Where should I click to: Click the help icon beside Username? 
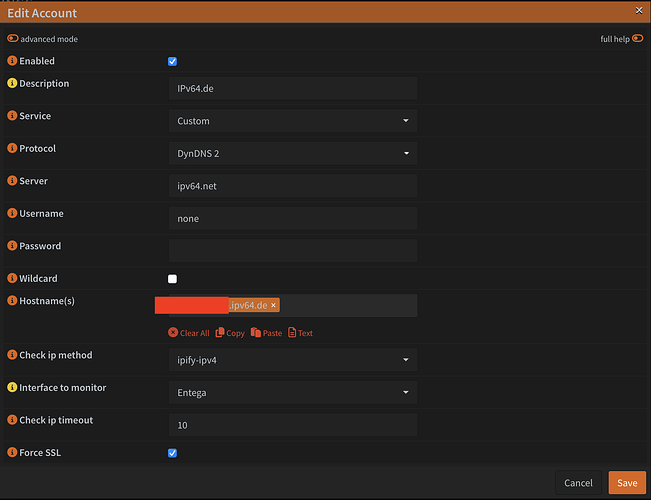12,214
